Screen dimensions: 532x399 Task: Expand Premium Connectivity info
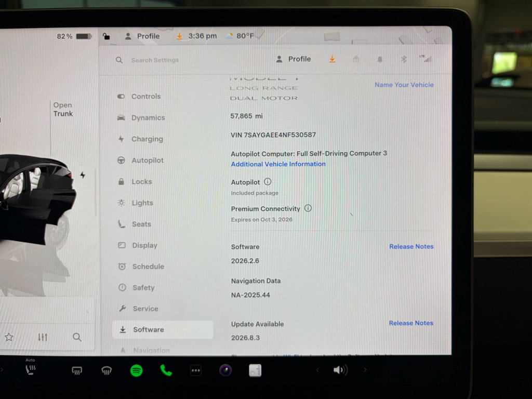tap(308, 208)
